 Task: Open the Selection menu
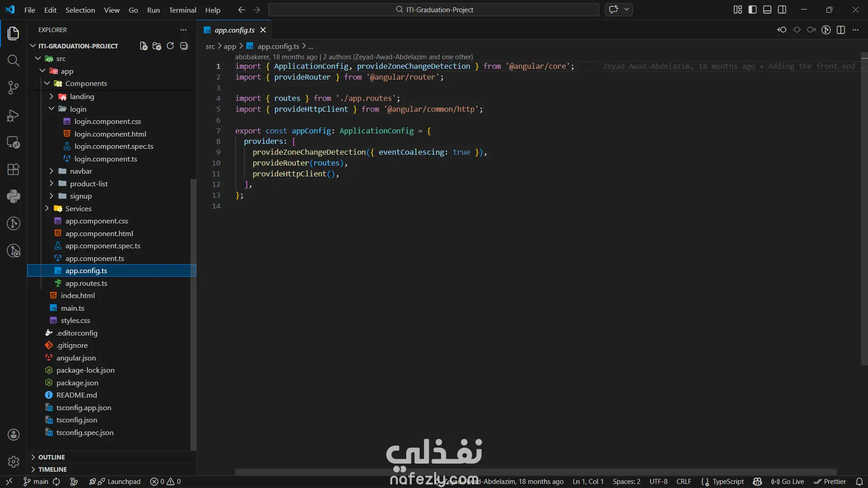[80, 10]
